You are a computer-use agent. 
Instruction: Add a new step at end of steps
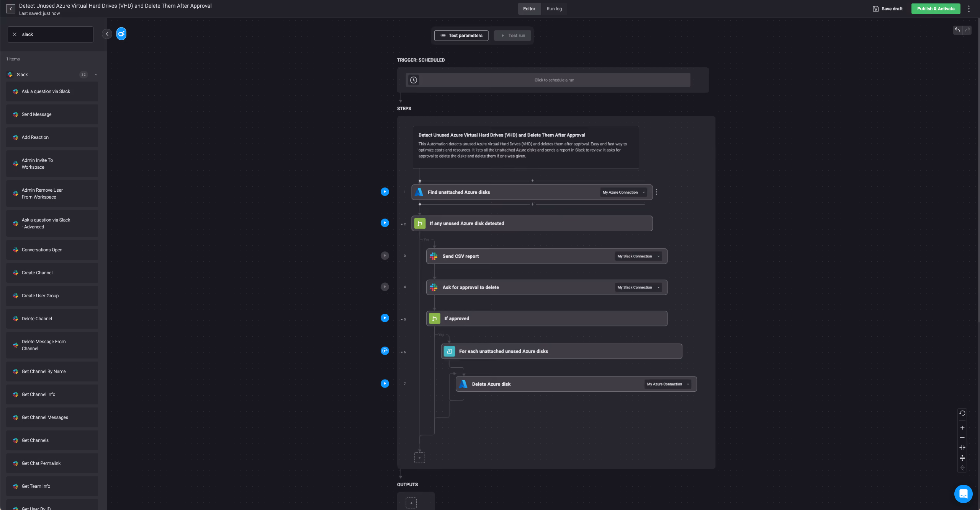420,458
